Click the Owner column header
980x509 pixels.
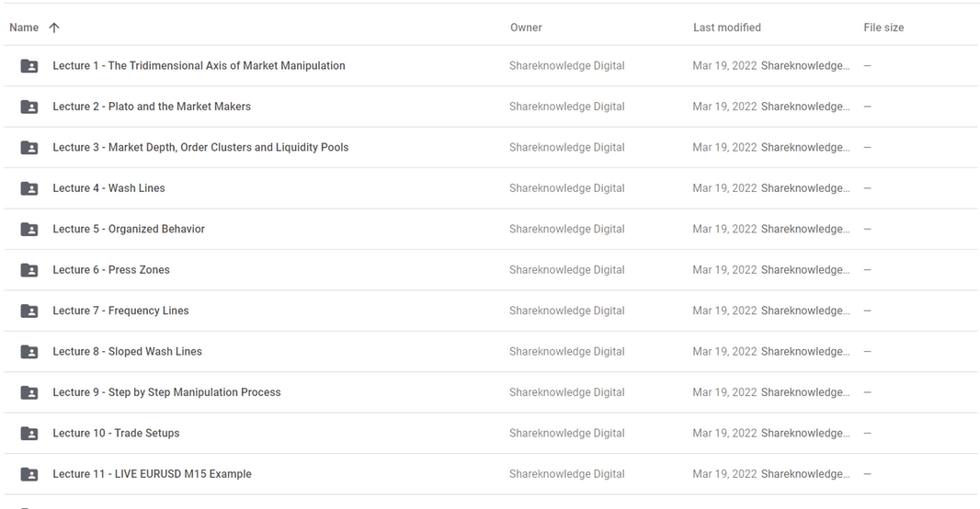[x=526, y=28]
